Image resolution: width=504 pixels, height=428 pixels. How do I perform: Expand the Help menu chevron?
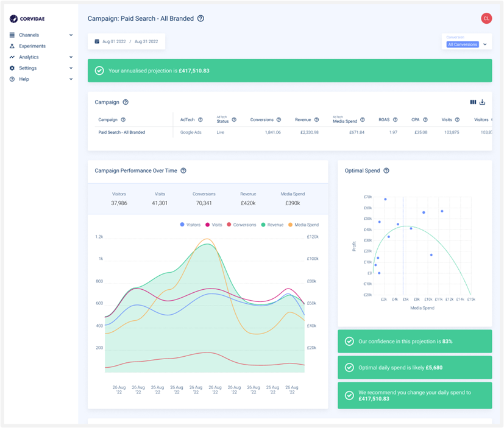click(71, 79)
